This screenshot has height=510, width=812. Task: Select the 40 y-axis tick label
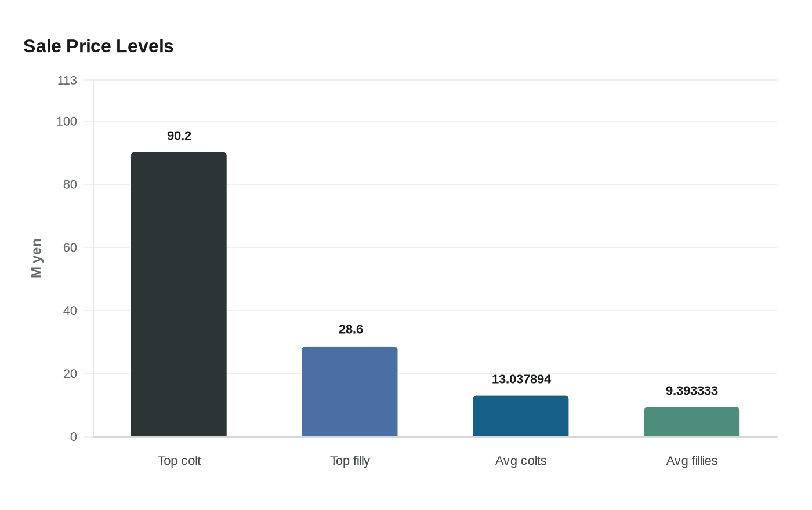[70, 311]
